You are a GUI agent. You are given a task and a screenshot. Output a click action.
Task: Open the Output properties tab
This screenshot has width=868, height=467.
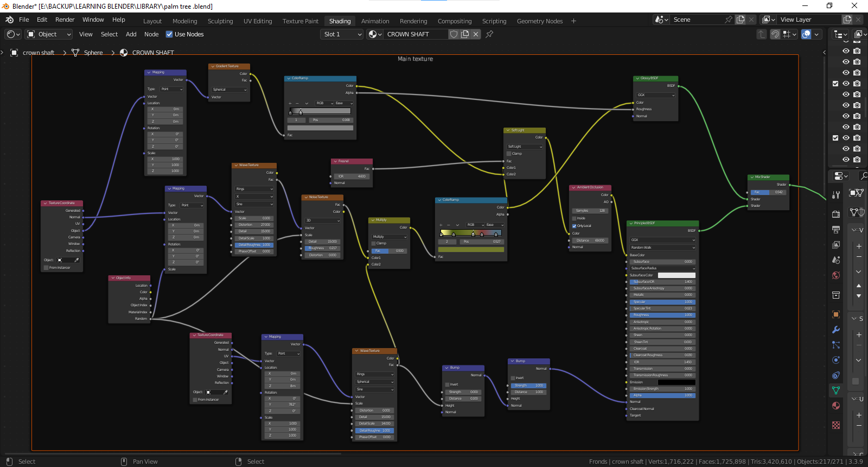click(x=836, y=229)
